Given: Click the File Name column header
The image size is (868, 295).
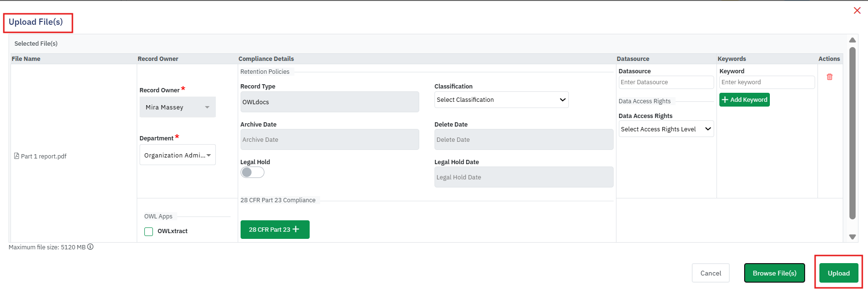Looking at the screenshot, I should coord(26,59).
